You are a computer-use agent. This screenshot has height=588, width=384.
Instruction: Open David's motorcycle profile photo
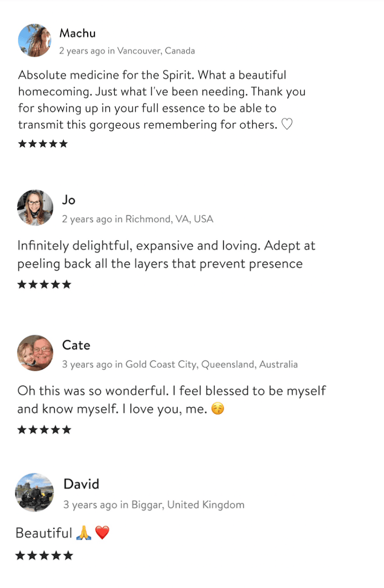pyautogui.click(x=34, y=492)
